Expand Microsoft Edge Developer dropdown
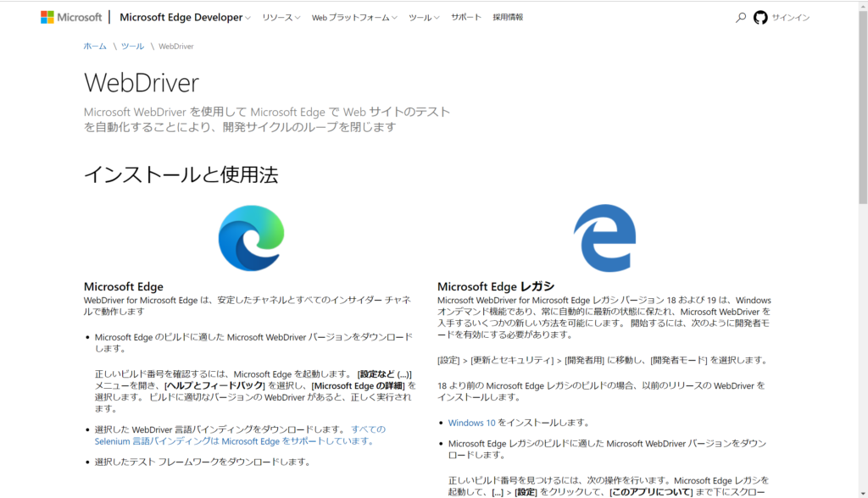 pos(185,17)
